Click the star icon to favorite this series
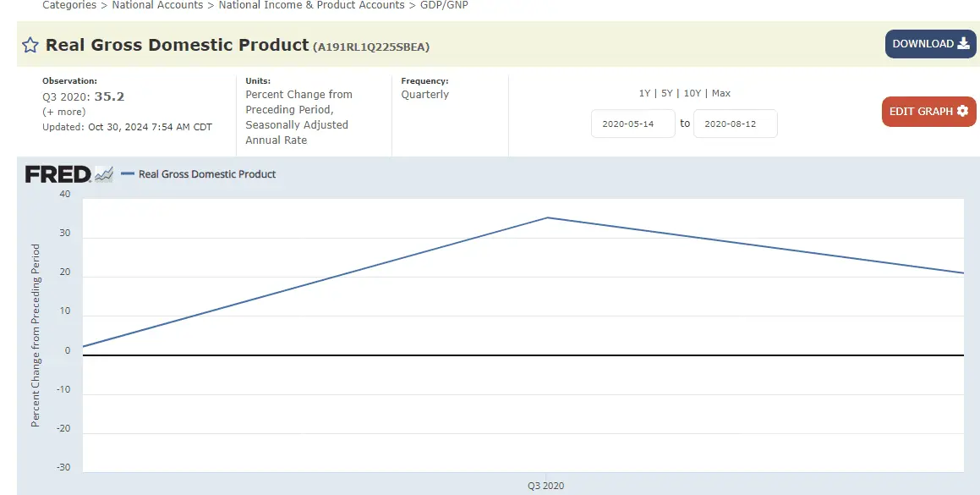Viewport: 980px width, 495px height. click(x=30, y=46)
